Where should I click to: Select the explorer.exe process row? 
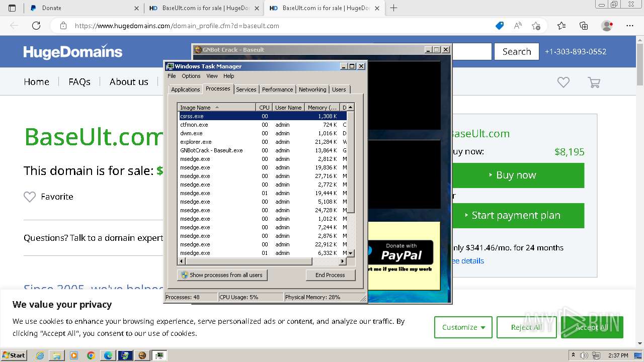click(262, 142)
